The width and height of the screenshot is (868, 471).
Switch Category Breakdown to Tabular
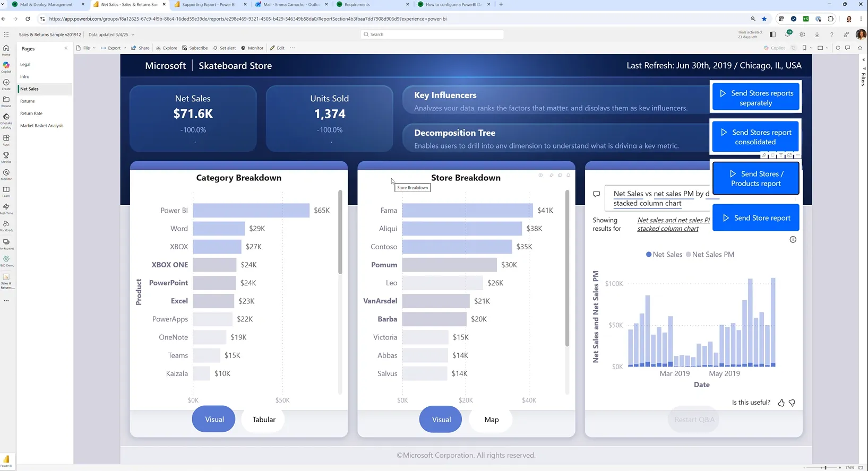coord(264,419)
